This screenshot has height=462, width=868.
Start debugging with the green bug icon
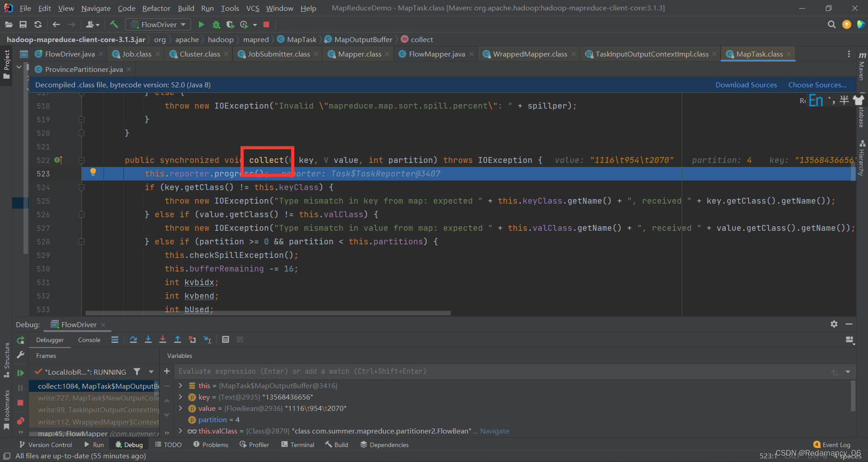click(216, 24)
